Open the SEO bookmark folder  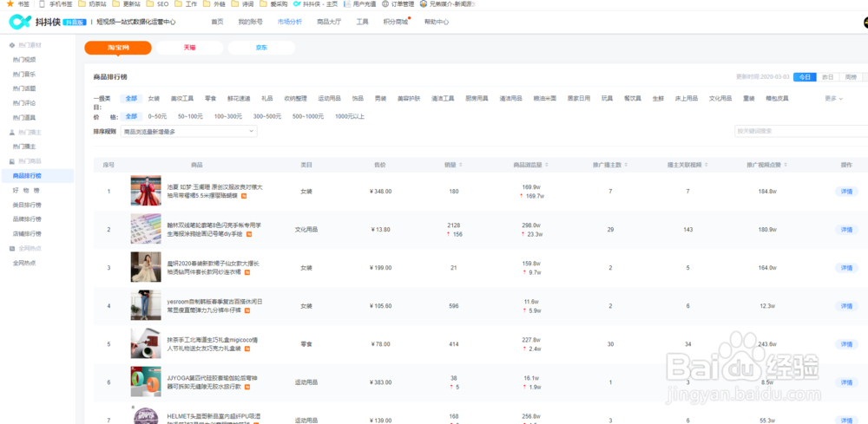pos(158,3)
